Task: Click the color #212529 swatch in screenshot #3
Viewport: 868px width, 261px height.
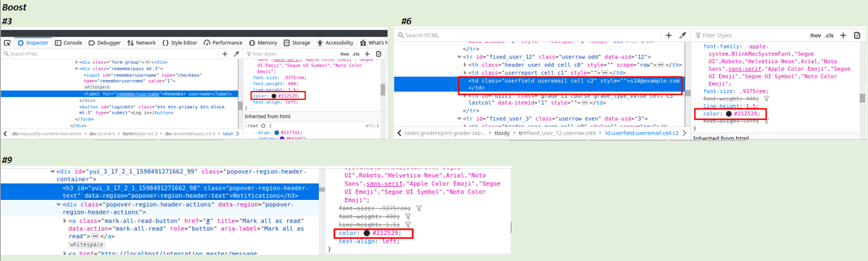Action: (x=274, y=96)
